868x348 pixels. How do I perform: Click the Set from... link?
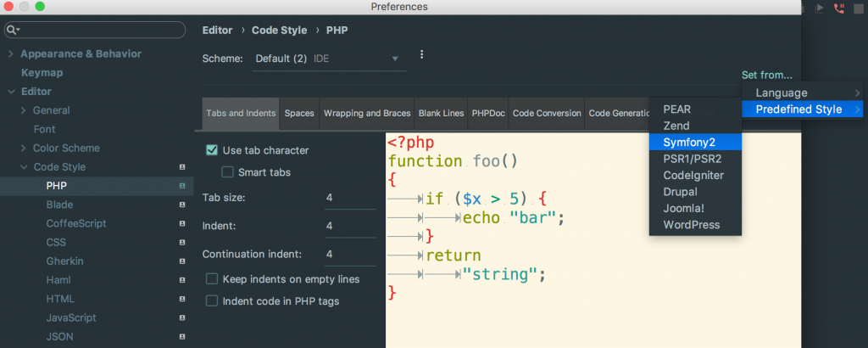(x=766, y=75)
